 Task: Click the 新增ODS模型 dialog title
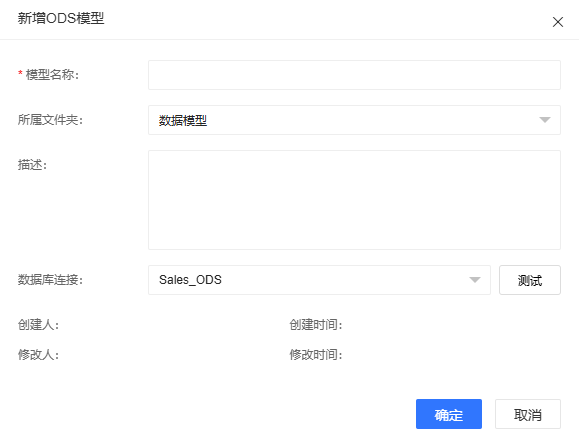click(x=61, y=18)
